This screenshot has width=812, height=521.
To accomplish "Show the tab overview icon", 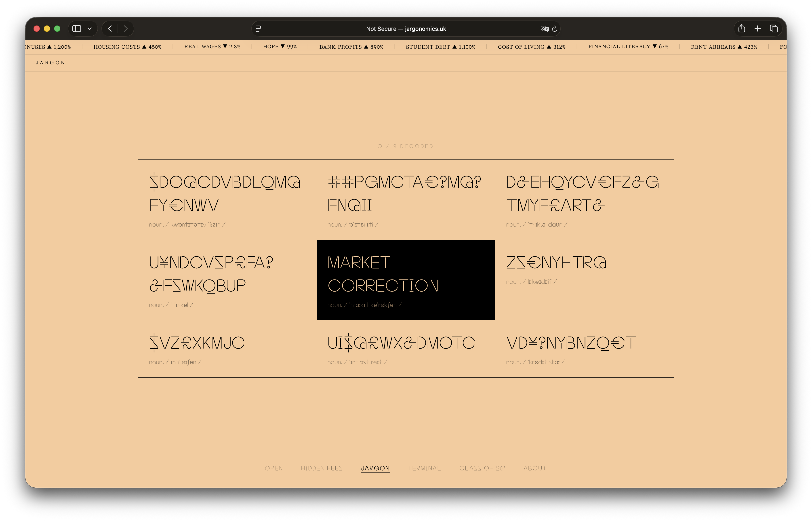I will click(x=774, y=29).
